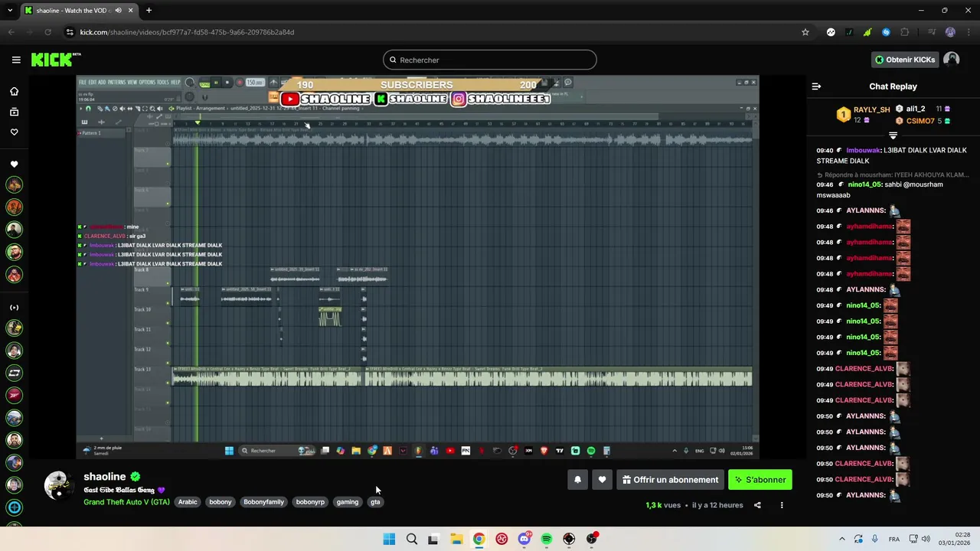
Task: Go to Kick home via sidebar house icon
Action: 14,91
